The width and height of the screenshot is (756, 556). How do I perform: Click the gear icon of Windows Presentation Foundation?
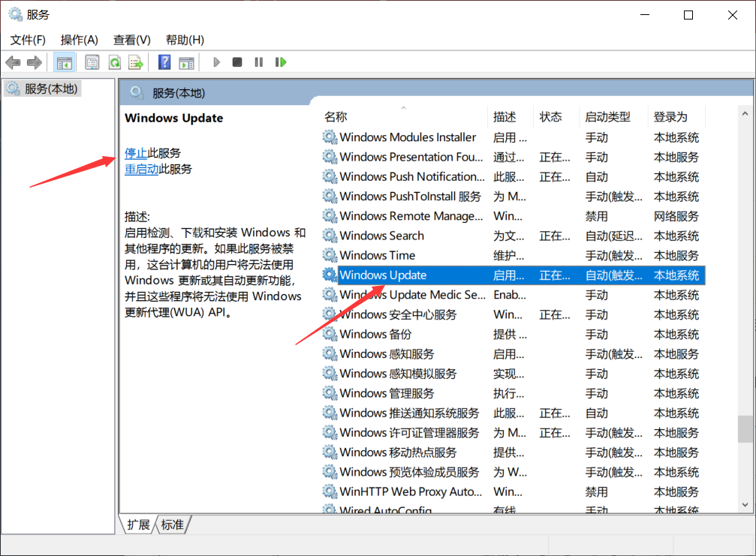[330, 157]
